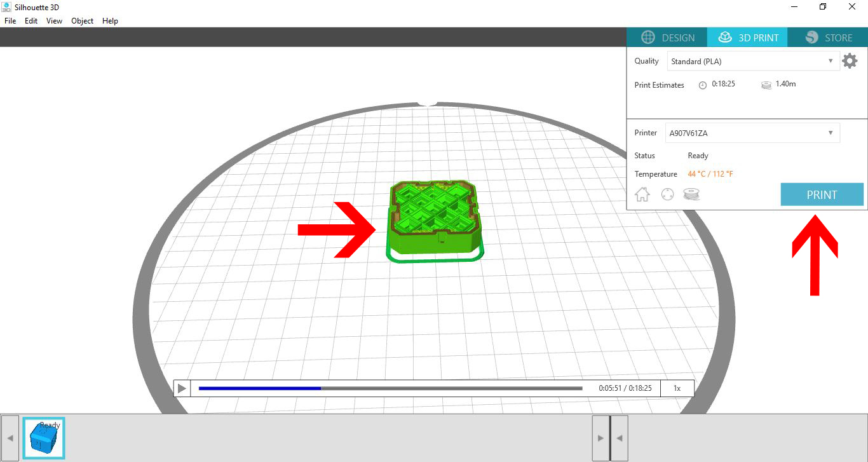
Task: Open the Help menu
Action: [x=110, y=21]
